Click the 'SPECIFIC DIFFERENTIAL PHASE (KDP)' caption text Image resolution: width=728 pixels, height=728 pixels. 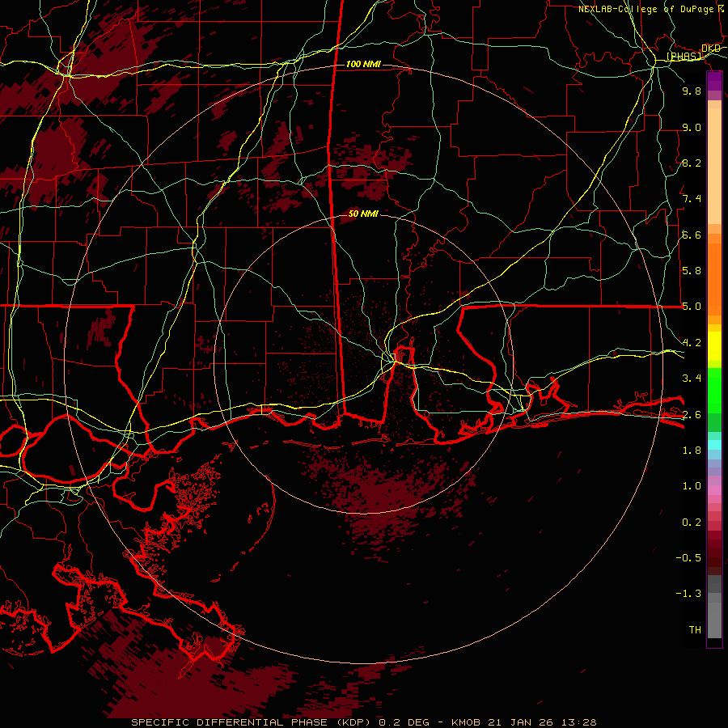coord(253,722)
